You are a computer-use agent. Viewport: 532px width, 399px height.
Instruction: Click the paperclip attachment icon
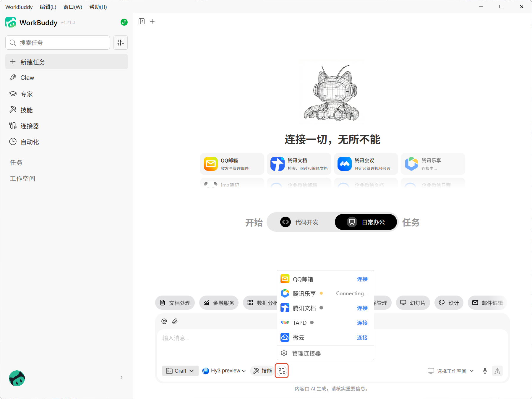(x=175, y=321)
